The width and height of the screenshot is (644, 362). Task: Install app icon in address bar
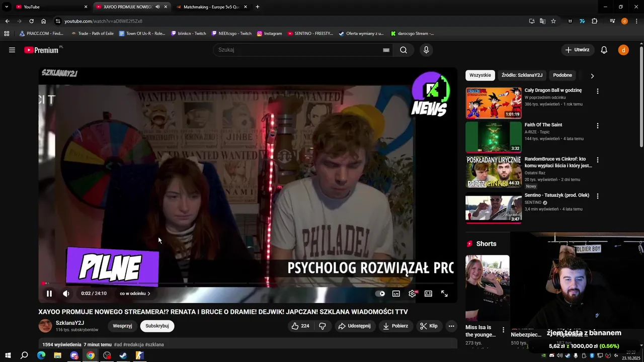[x=532, y=21]
